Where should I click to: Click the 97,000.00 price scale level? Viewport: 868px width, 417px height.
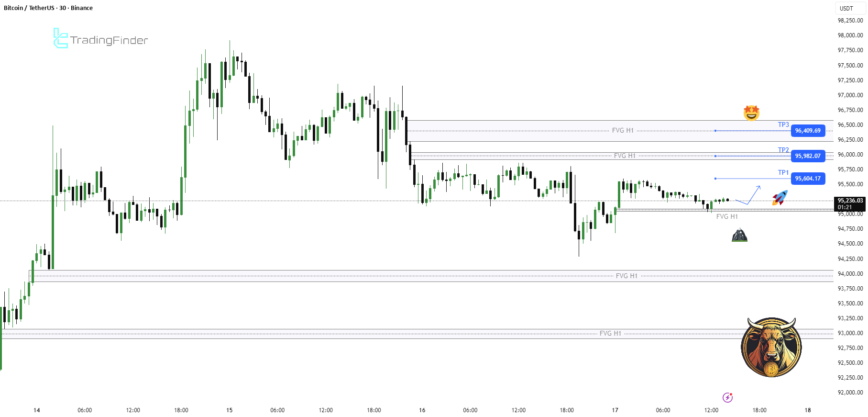(850, 95)
